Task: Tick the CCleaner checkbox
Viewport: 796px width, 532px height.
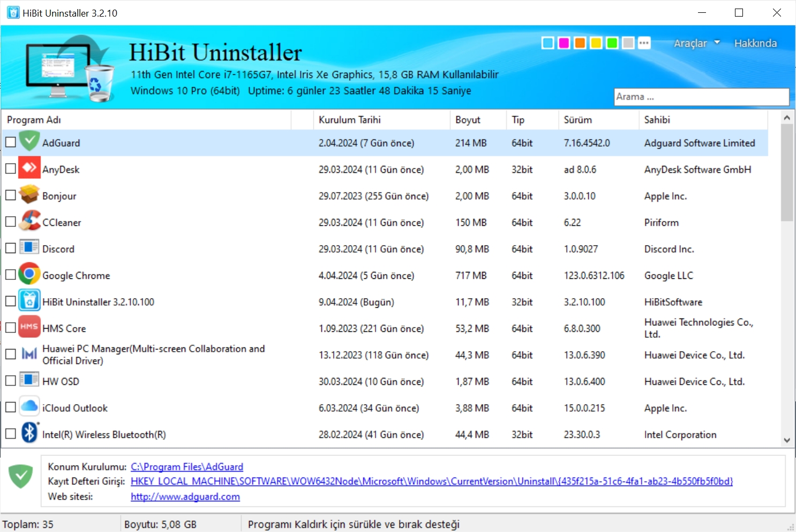Action: tap(11, 222)
